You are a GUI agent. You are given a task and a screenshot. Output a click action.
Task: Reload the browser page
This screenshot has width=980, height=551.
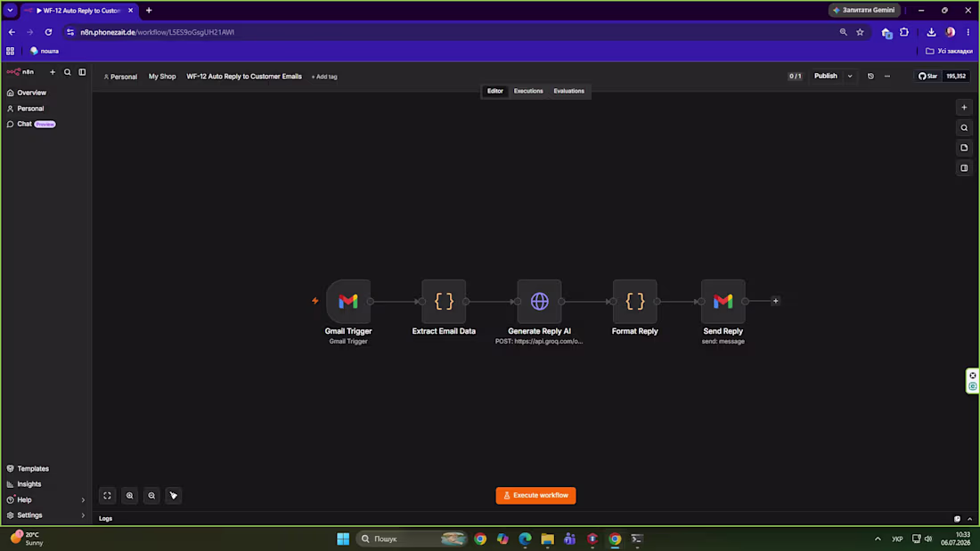point(48,32)
